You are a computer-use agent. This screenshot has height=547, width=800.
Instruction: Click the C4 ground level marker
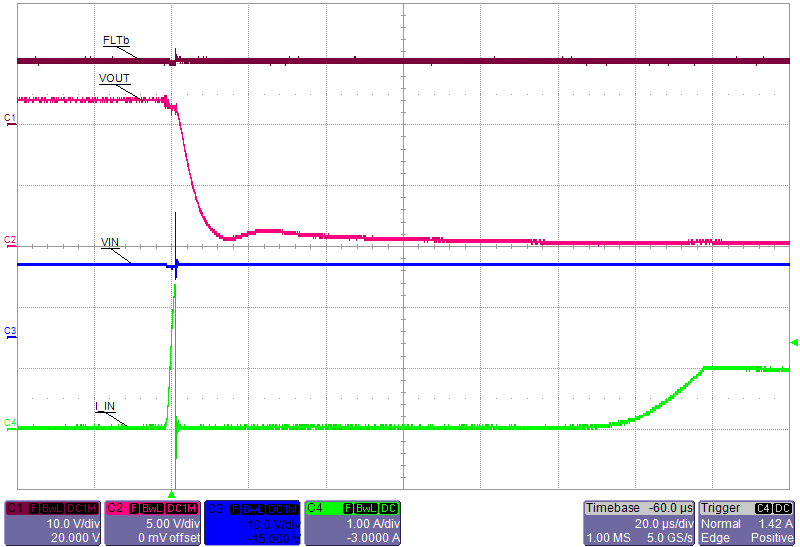tap(10, 424)
